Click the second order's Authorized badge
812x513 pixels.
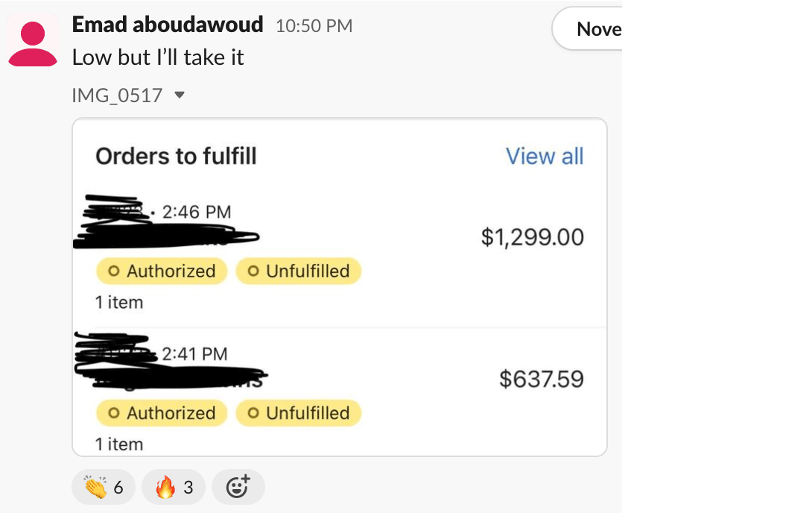pyautogui.click(x=162, y=413)
